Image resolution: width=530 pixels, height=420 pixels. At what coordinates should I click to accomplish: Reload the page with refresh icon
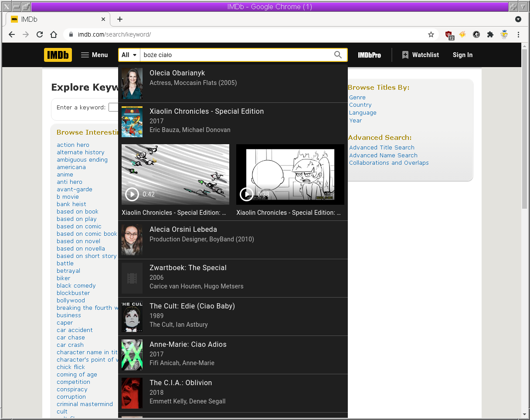pos(40,34)
